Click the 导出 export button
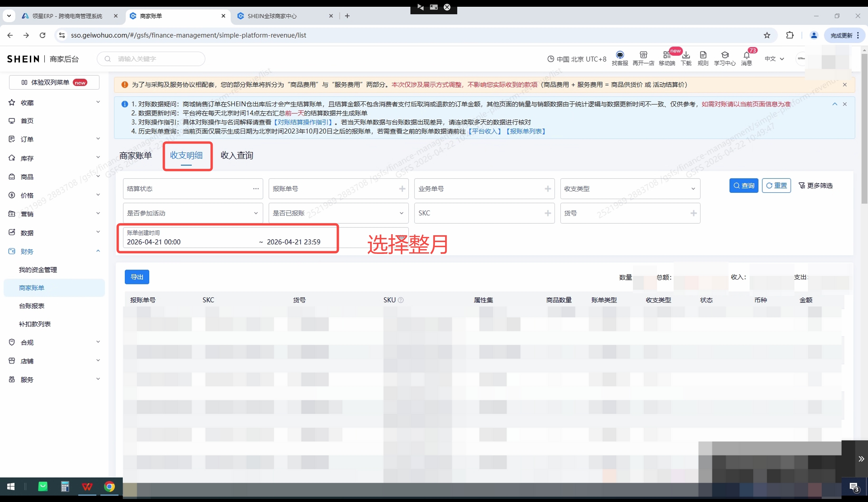Viewport: 868px width, 502px height. click(x=137, y=277)
